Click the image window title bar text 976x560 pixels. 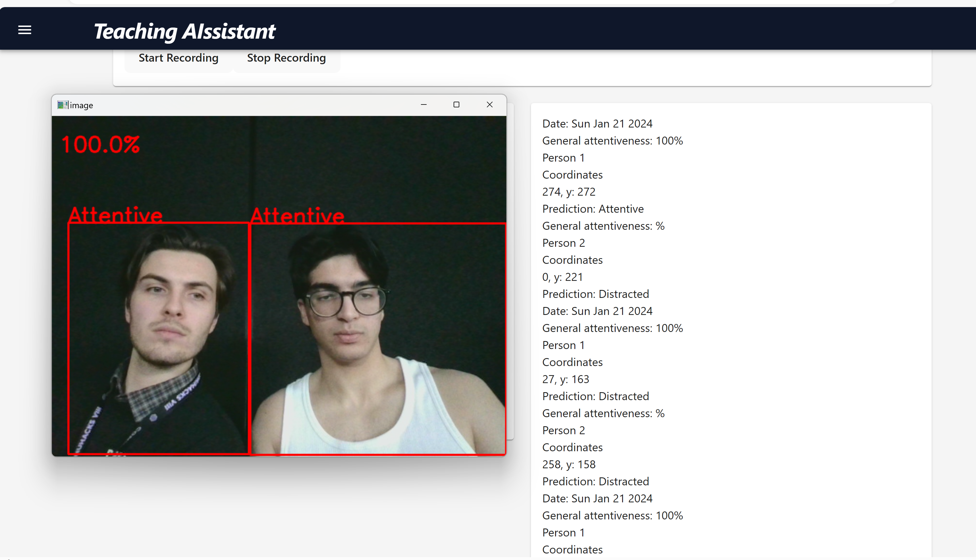point(81,105)
